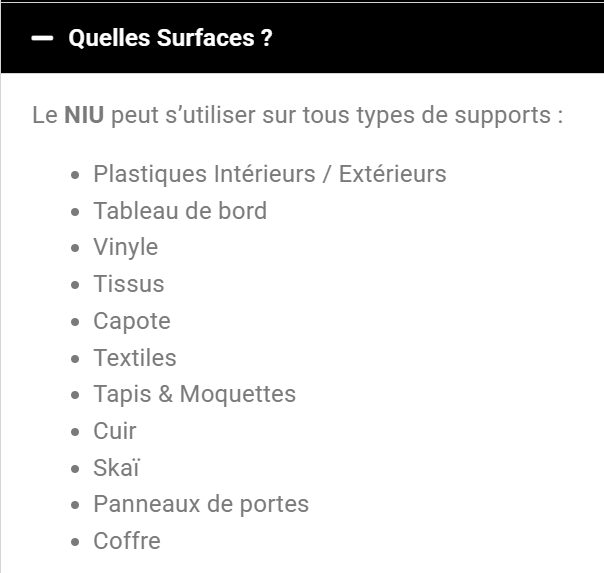This screenshot has width=604, height=573.
Task: Select "Tapis & Moquettes" in the list
Action: 194,394
